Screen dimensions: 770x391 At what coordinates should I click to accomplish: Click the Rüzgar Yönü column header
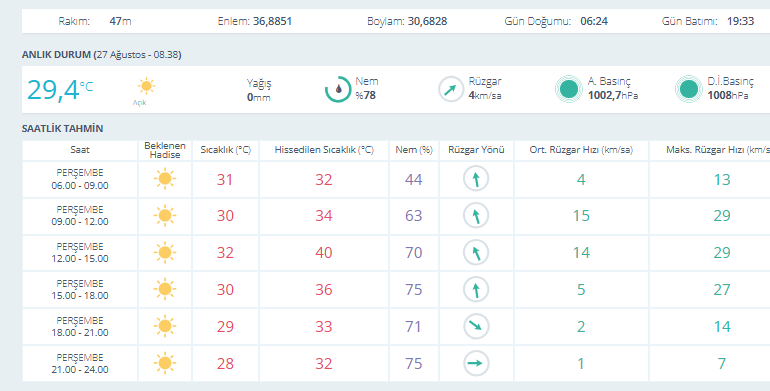click(x=476, y=150)
